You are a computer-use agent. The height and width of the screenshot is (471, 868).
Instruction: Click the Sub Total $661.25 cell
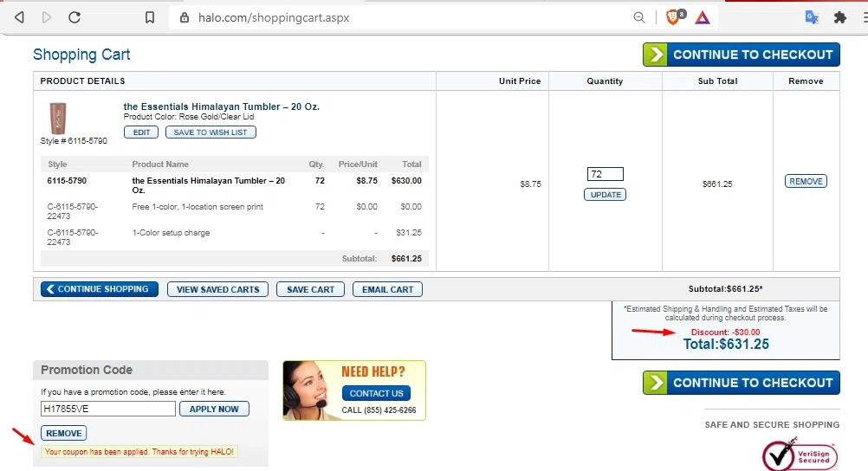[x=717, y=184]
